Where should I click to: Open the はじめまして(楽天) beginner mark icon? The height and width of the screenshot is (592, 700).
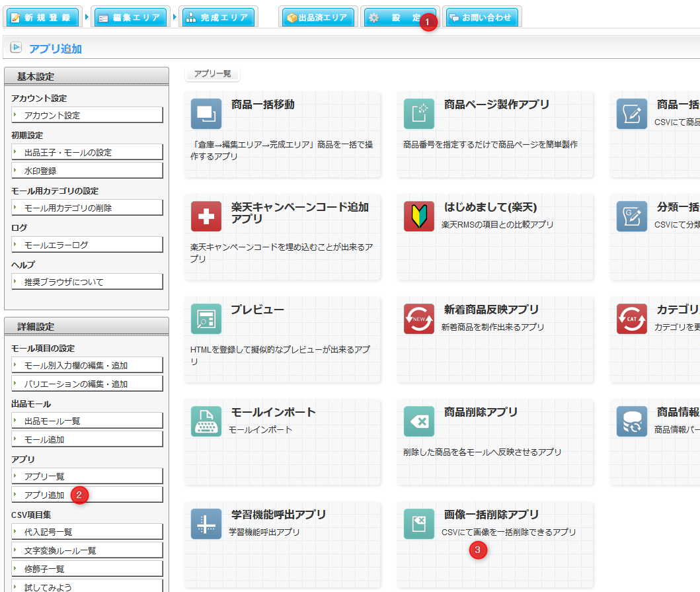coord(419,216)
